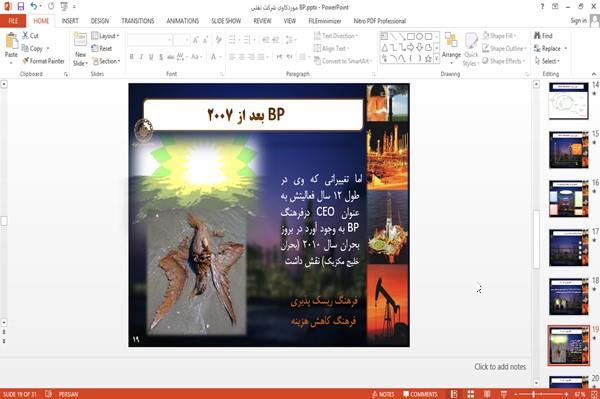Image resolution: width=600 pixels, height=399 pixels.
Task: Open PowerPoint Help question mark
Action: click(542, 7)
